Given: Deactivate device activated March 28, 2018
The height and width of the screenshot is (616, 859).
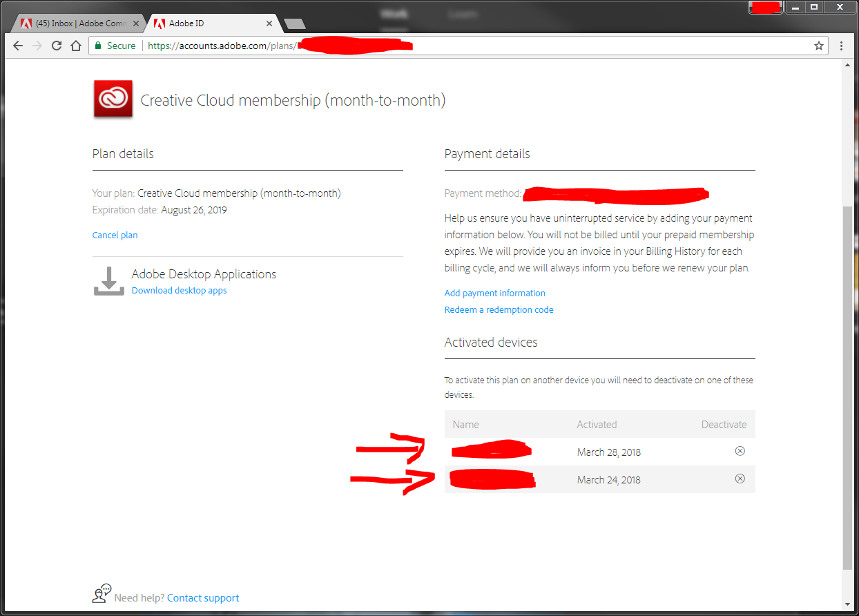Looking at the screenshot, I should (740, 451).
